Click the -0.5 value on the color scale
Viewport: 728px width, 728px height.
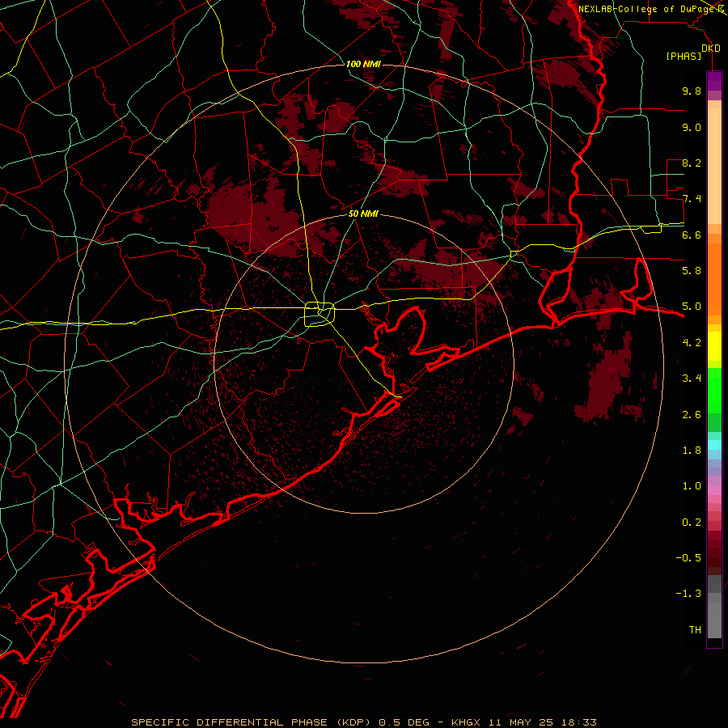point(688,558)
